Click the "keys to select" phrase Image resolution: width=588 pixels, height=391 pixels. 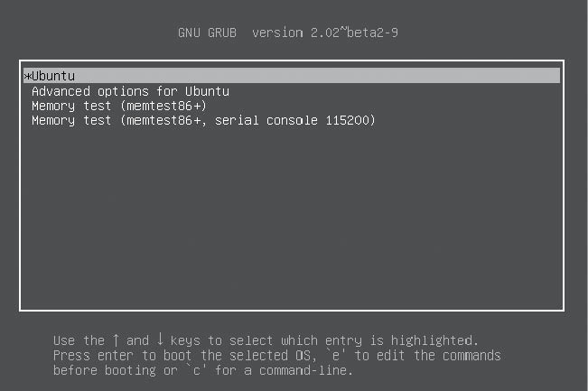[x=220, y=340]
